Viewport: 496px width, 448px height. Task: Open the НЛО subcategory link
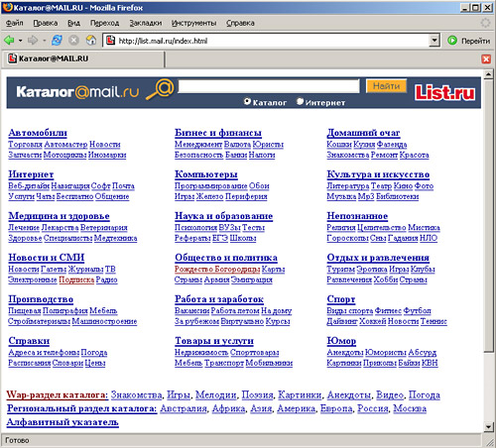(x=429, y=238)
